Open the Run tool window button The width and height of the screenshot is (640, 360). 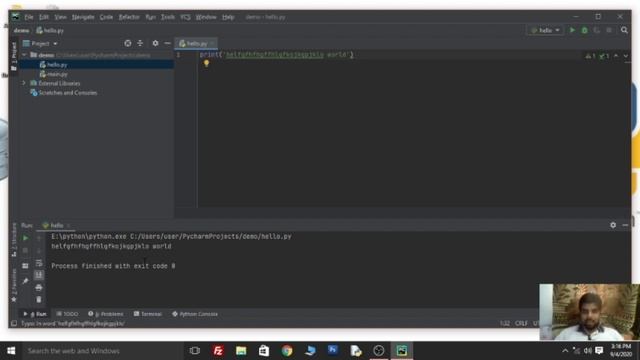pyautogui.click(x=35, y=314)
